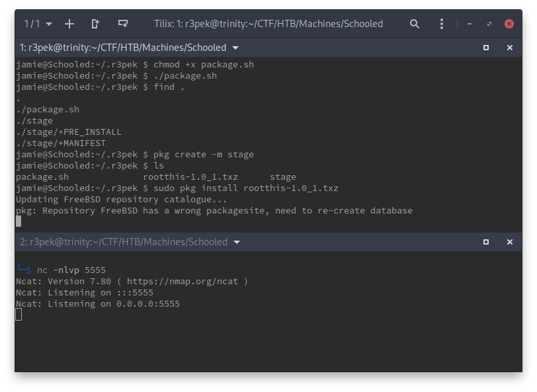The width and height of the screenshot is (537, 392).
Task: Open the three-dot Tilix options menu
Action: 441,23
